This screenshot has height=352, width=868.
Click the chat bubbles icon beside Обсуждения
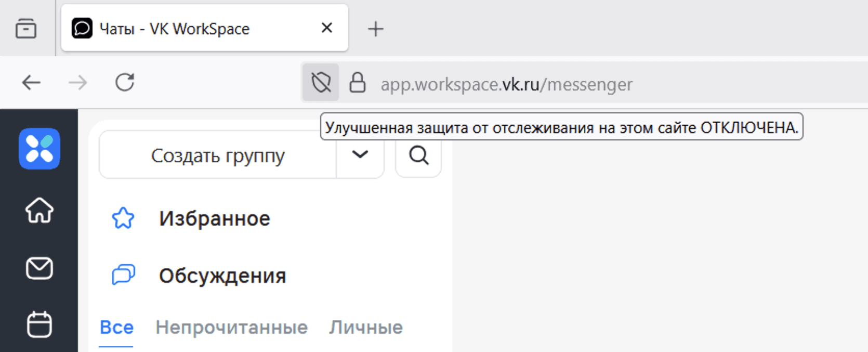[123, 275]
